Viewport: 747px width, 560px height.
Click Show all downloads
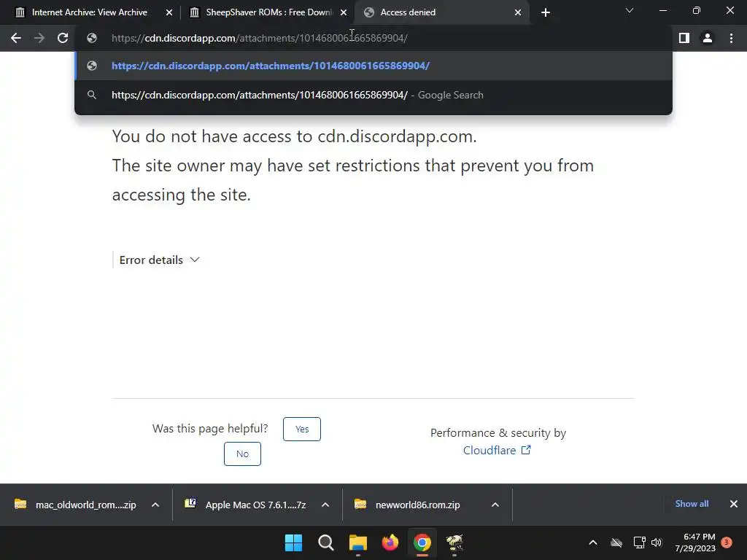pyautogui.click(x=692, y=504)
